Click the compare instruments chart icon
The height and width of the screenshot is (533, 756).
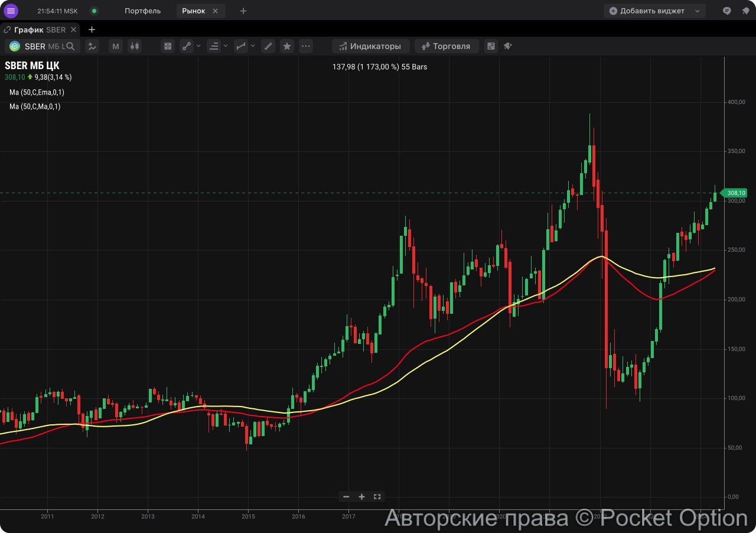coord(92,46)
